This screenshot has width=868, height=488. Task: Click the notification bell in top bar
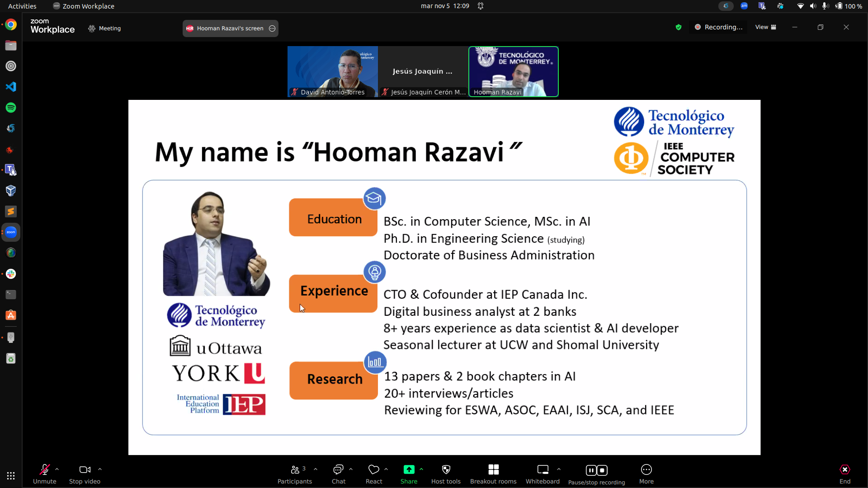[481, 6]
